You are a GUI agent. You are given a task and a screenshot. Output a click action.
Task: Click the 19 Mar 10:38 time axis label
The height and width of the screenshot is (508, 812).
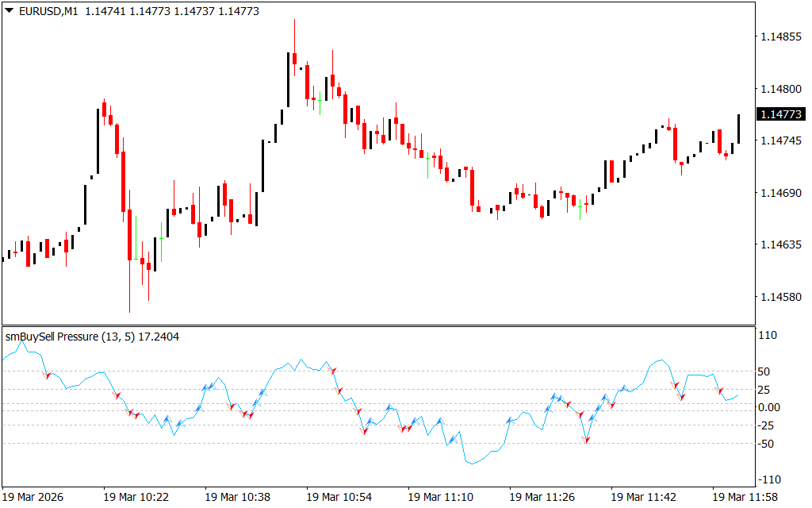[238, 497]
